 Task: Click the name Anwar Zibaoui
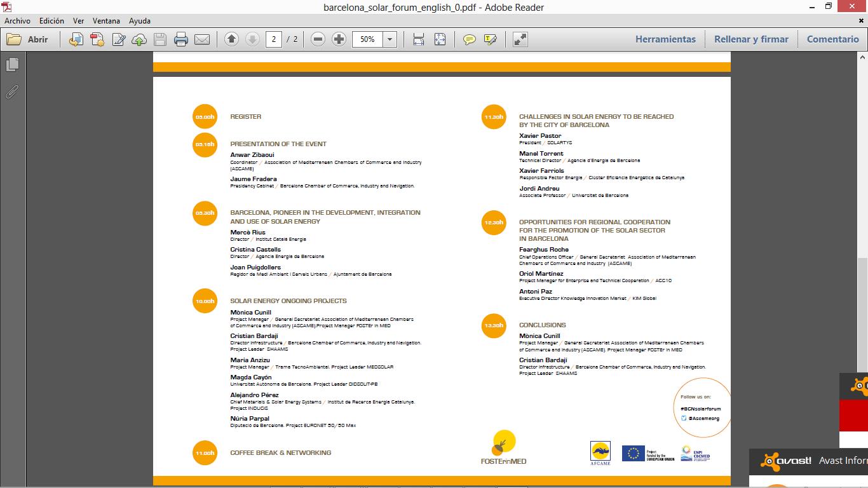point(252,155)
